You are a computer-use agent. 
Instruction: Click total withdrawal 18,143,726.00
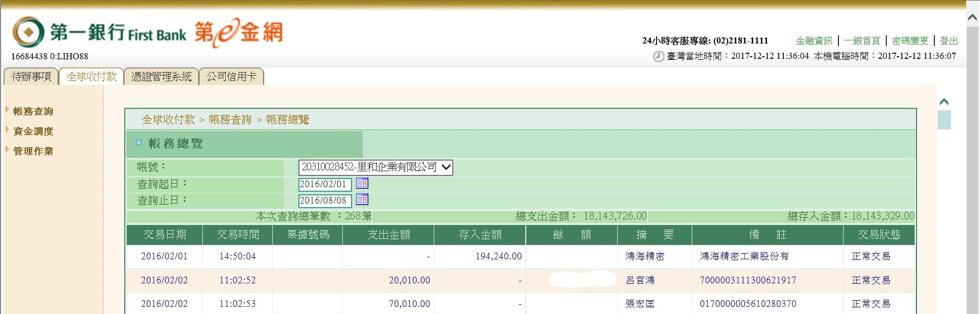pyautogui.click(x=615, y=216)
